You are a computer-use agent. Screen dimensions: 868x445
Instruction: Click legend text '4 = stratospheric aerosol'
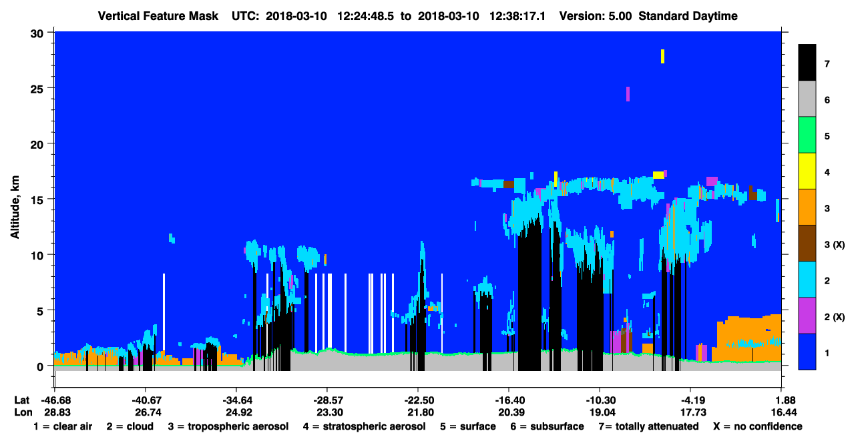coord(364,426)
